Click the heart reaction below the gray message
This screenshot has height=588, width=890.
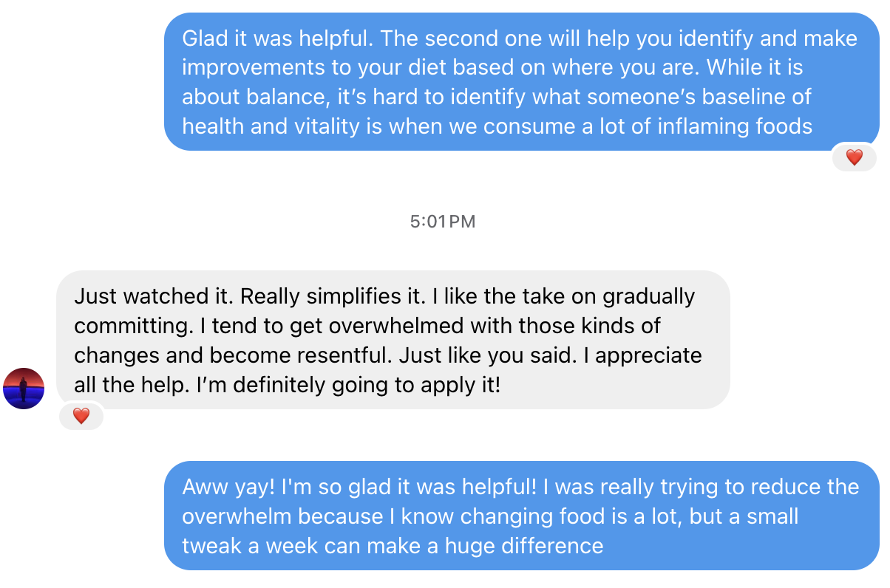(x=81, y=416)
